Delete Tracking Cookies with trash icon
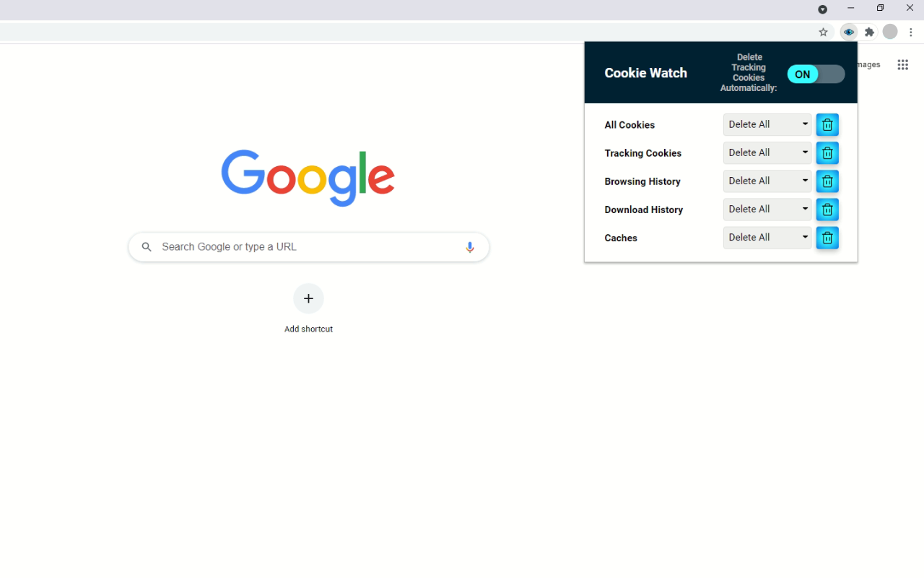This screenshot has width=924, height=578. 827,153
